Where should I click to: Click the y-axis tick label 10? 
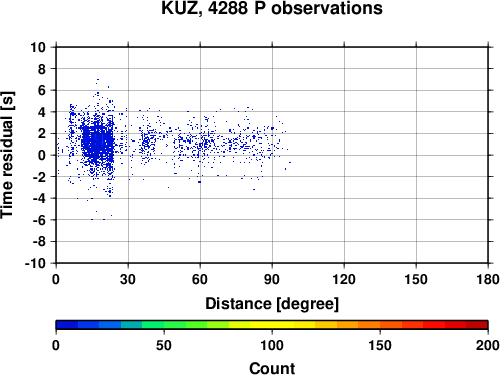coord(38,47)
